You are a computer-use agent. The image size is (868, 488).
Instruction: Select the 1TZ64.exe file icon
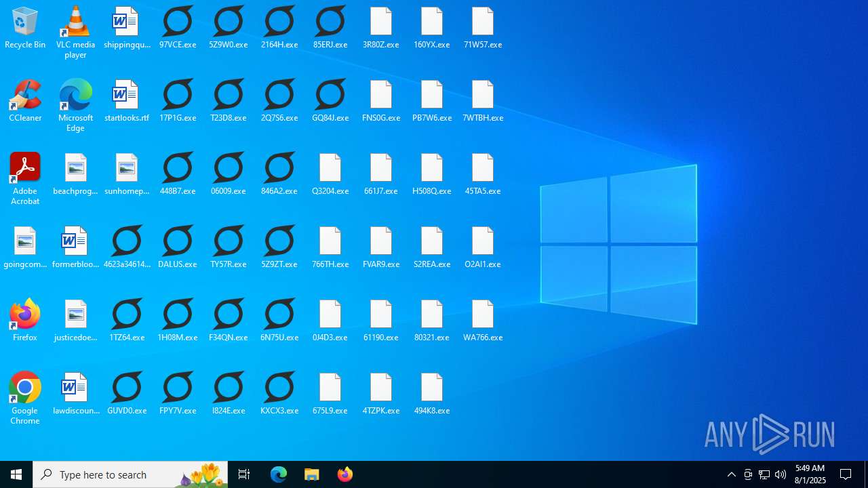point(127,321)
